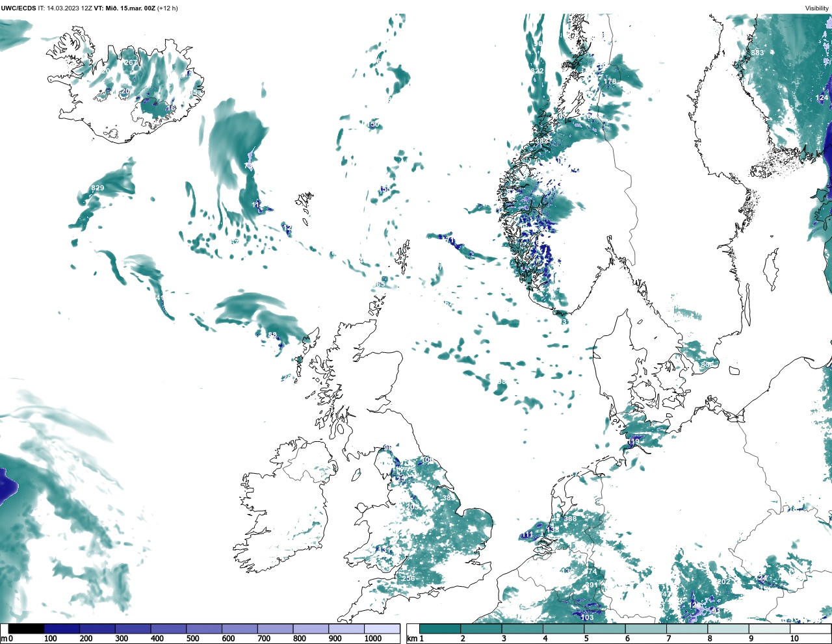Click the '267' value over Iceland
Screen dimensions: 832x644
click(x=130, y=63)
